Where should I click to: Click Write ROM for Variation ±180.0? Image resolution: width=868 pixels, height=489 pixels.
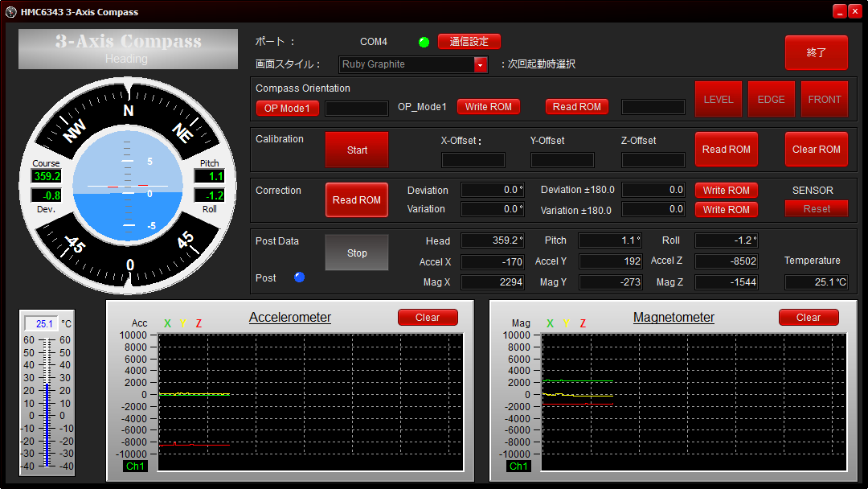(727, 210)
